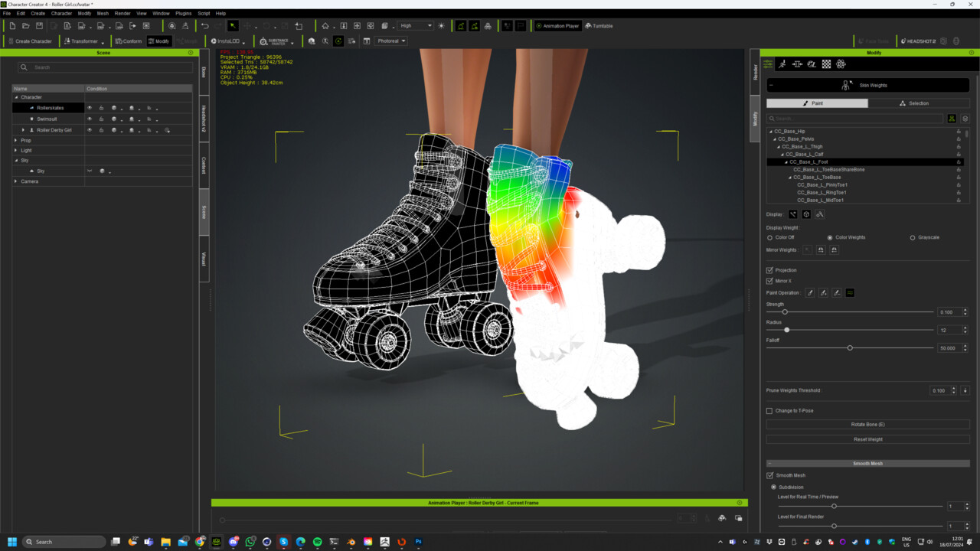Image resolution: width=980 pixels, height=551 pixels.
Task: Click the InstaLOD toolbar button
Action: 227,41
